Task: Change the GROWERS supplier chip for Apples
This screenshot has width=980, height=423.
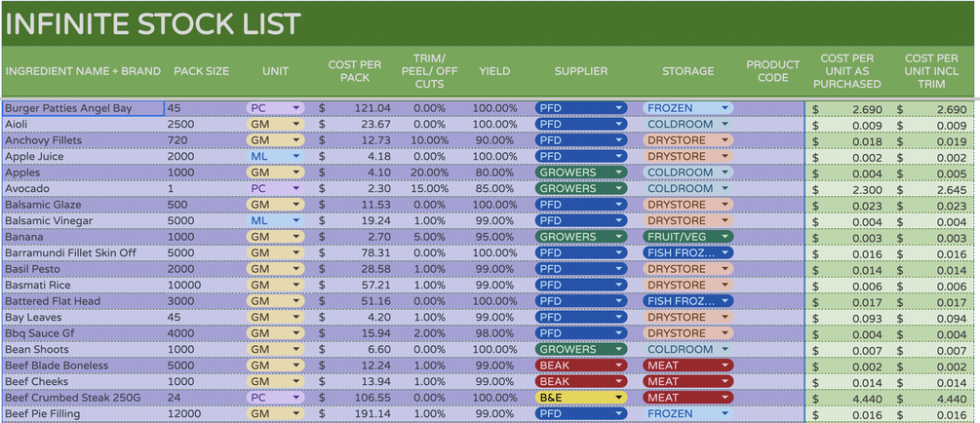Action: [618, 173]
